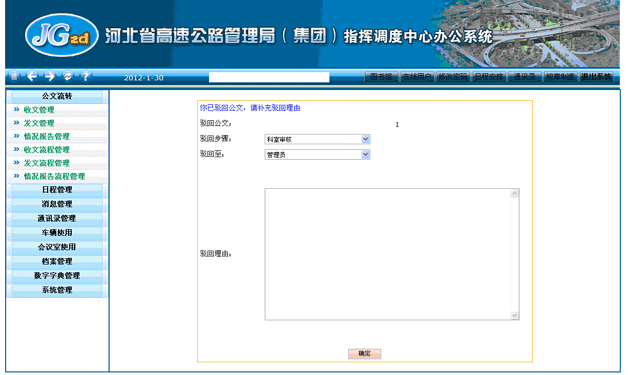Click the JG2d logo
This screenshot has width=628, height=375.
(x=61, y=35)
